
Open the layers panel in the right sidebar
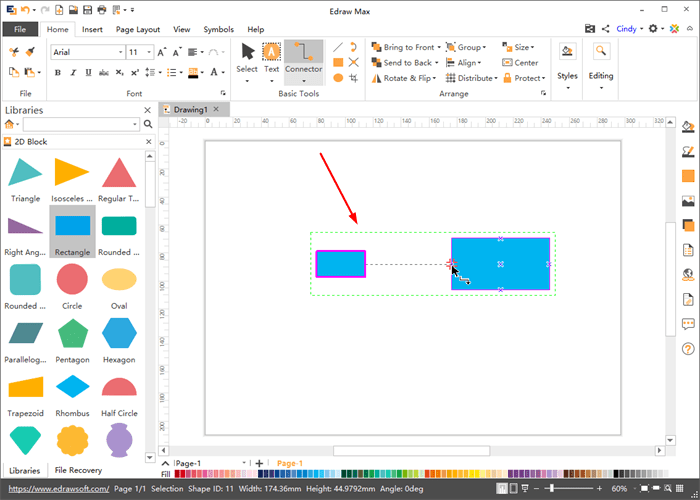pyautogui.click(x=688, y=225)
